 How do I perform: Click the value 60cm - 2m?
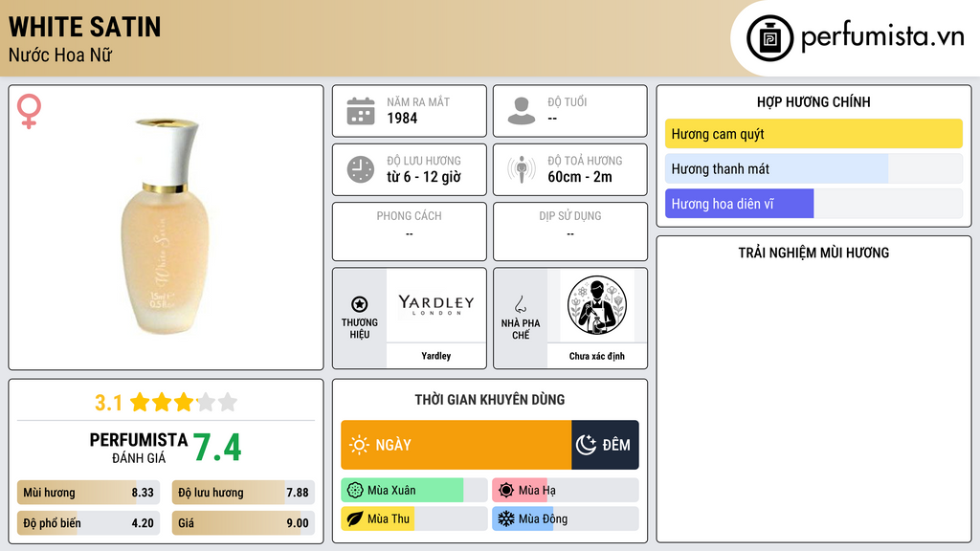(x=580, y=177)
